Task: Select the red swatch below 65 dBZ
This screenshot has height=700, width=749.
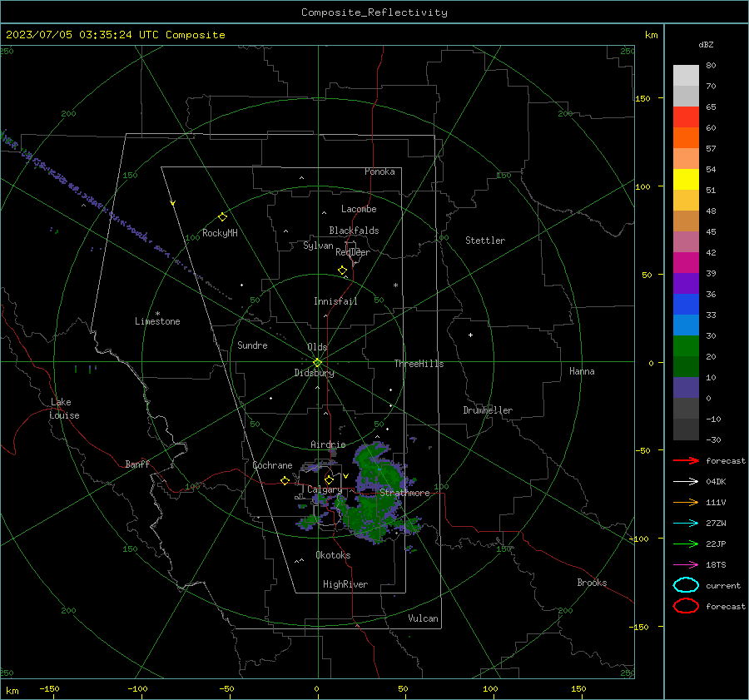Action: 686,117
